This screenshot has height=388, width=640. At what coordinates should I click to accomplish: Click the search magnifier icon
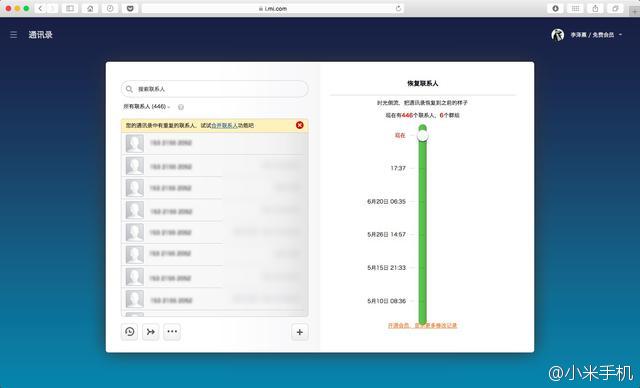[x=129, y=89]
